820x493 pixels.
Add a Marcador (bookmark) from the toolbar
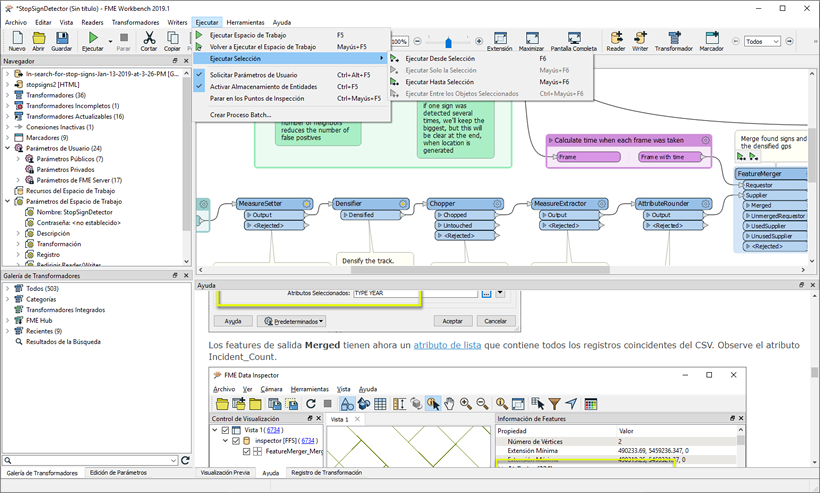[712, 38]
